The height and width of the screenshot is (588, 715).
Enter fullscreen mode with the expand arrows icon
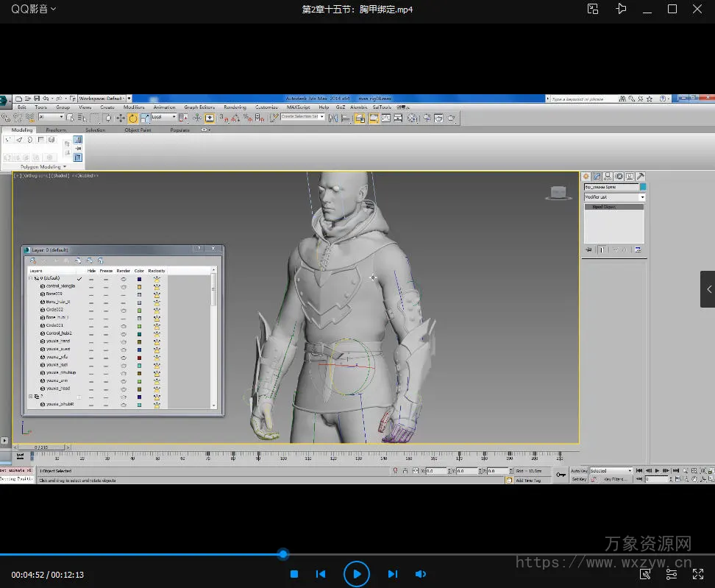(697, 574)
